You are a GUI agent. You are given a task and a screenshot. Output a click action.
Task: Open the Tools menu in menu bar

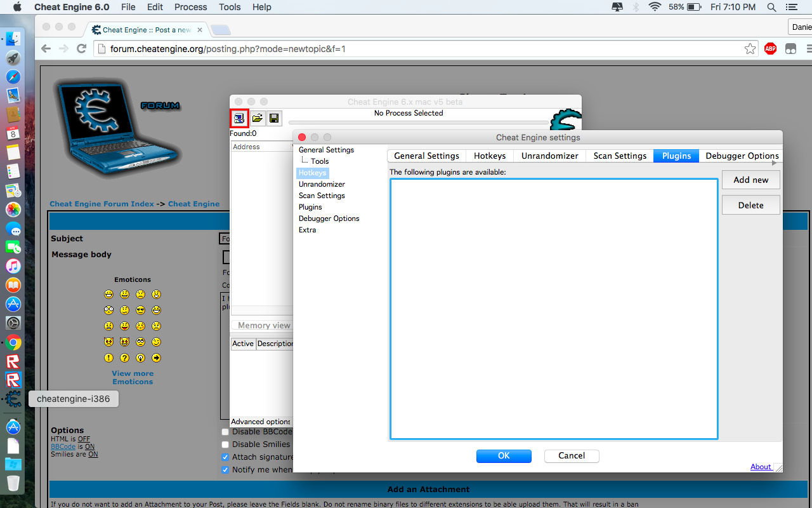(x=230, y=7)
